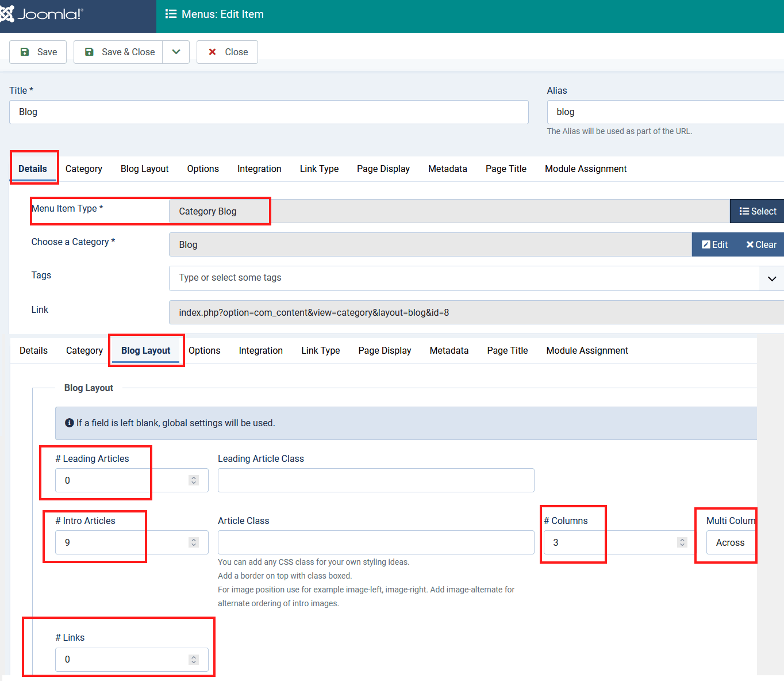
Task: Expand the Save & Close dropdown arrow
Action: coord(176,52)
